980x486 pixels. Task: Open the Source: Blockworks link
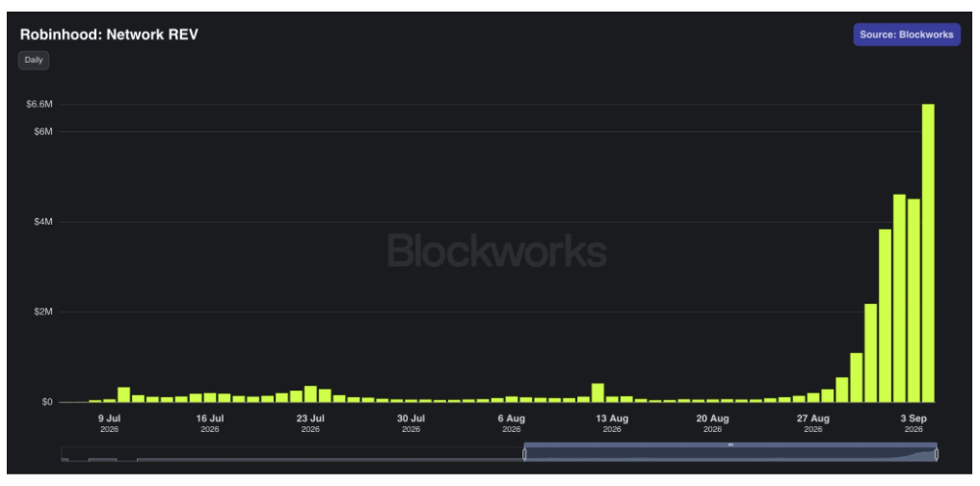(x=906, y=35)
